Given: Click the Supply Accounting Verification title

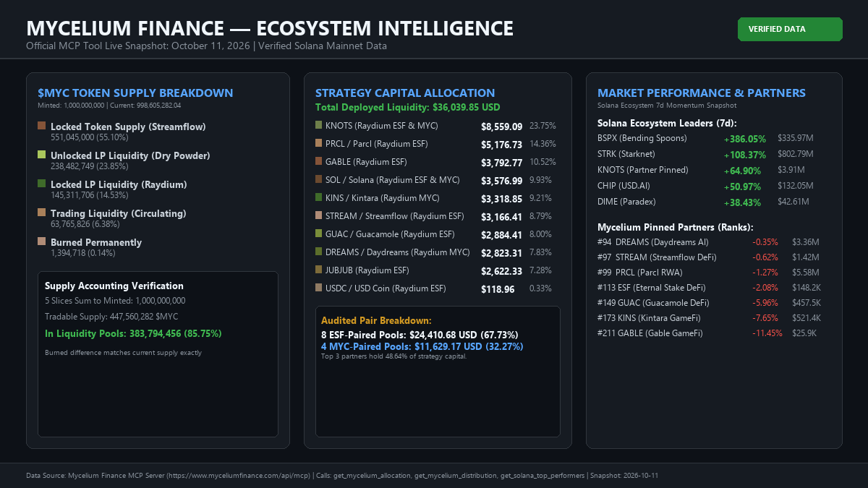Looking at the screenshot, I should pos(114,286).
